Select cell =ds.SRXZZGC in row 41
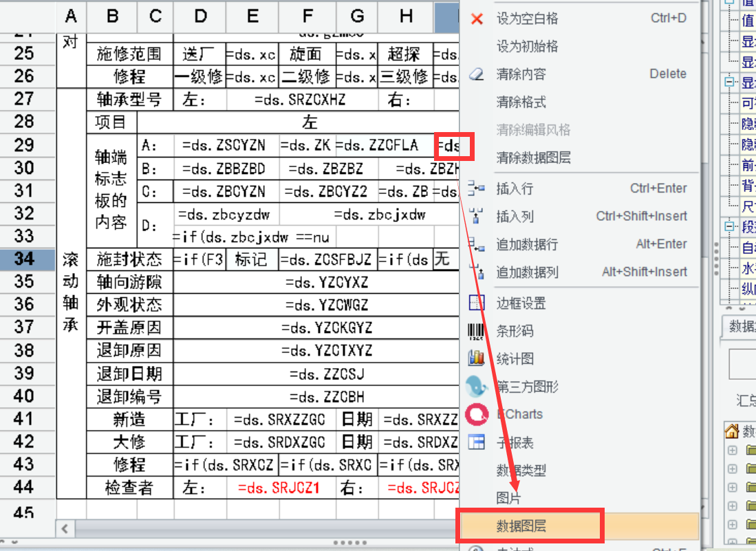 [x=281, y=420]
